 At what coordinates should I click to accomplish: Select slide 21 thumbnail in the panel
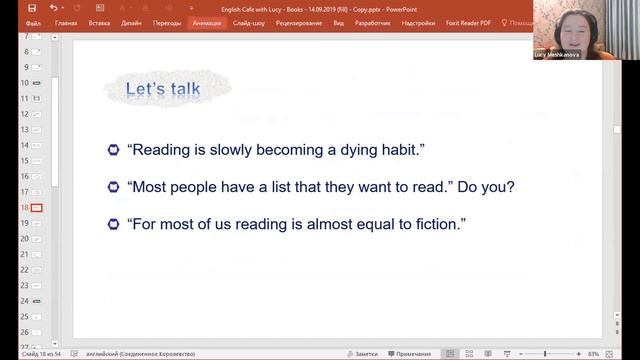36,254
